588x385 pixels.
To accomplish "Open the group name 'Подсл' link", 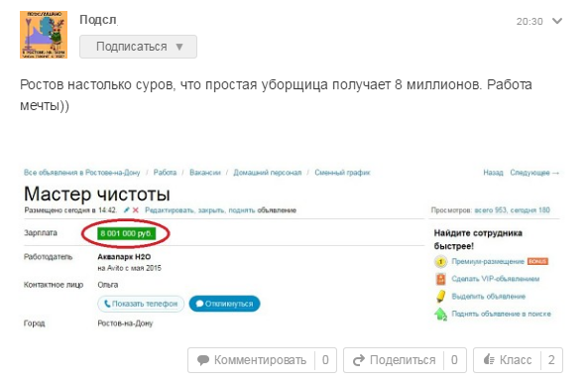I will [98, 20].
